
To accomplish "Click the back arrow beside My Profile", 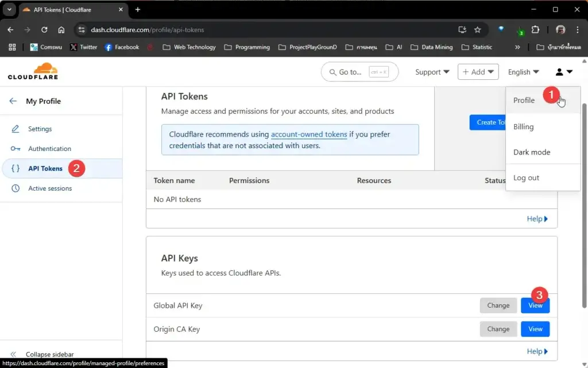I will (x=13, y=101).
